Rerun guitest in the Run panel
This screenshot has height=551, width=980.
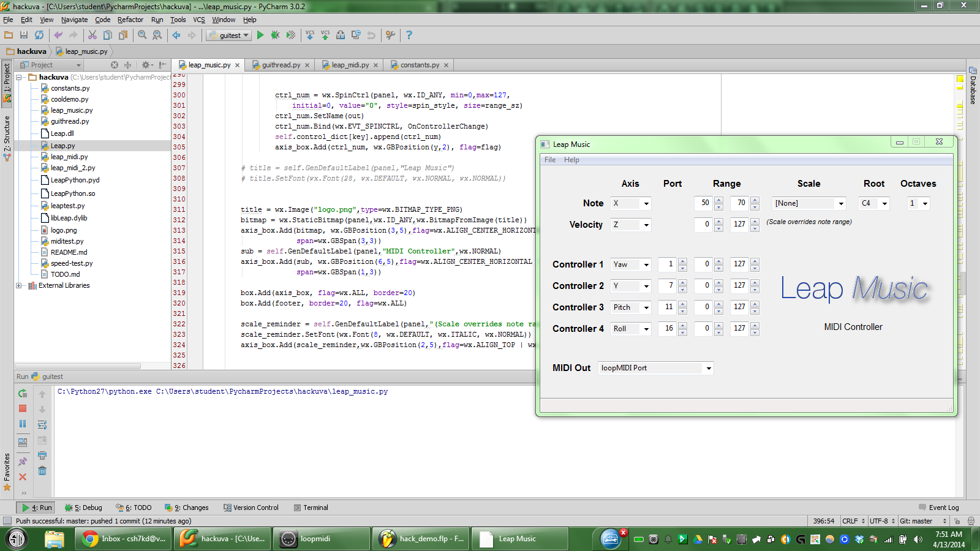pos(23,394)
